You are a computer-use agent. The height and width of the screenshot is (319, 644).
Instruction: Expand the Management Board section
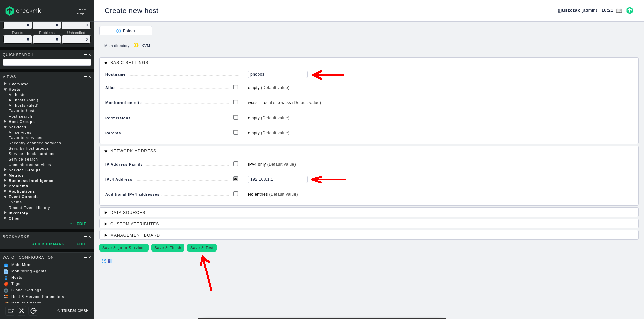[135, 235]
